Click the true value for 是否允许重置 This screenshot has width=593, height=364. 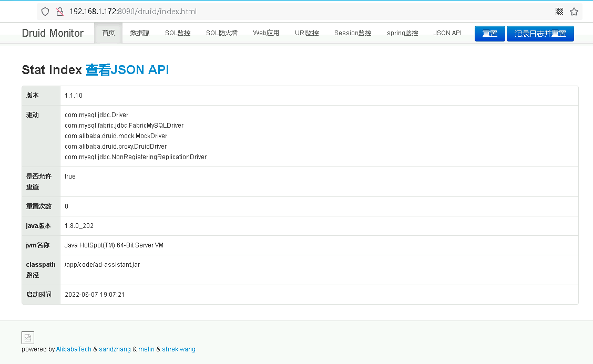coord(70,176)
